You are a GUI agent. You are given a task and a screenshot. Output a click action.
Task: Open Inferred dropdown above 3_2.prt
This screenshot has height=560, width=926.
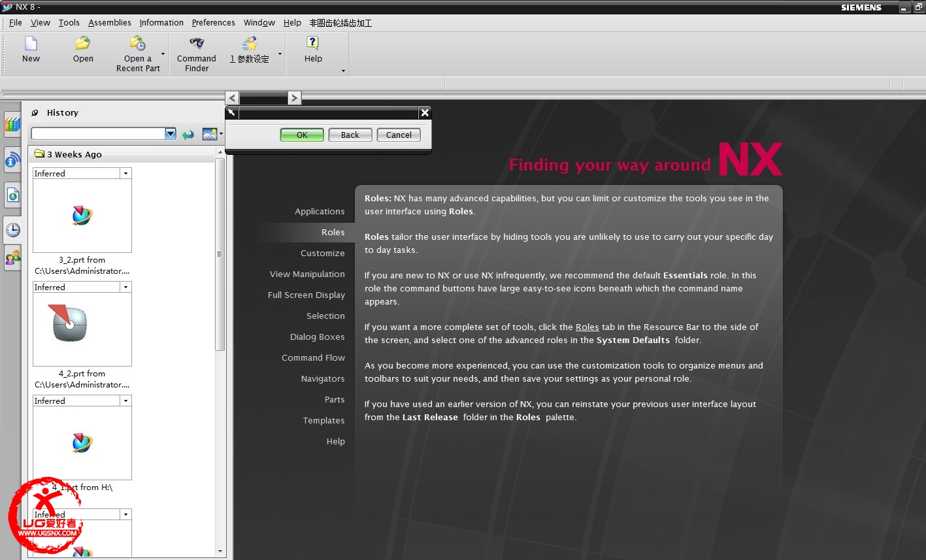[125, 173]
